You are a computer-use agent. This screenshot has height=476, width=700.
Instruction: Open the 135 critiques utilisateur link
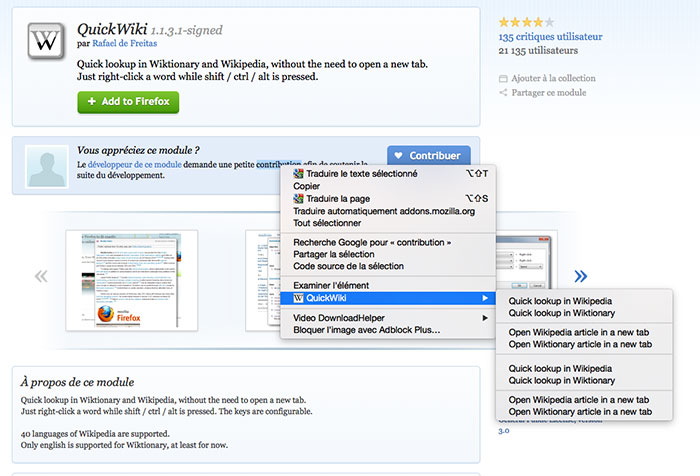pos(550,37)
